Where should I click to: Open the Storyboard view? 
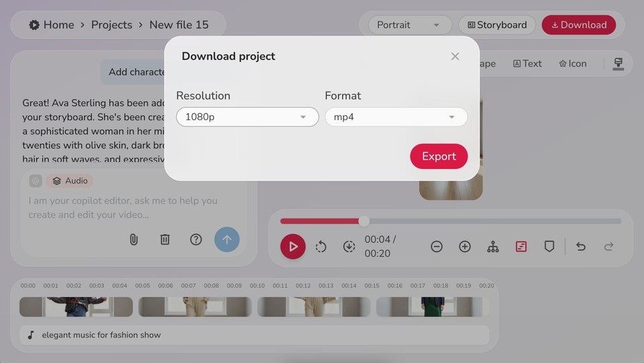[497, 25]
